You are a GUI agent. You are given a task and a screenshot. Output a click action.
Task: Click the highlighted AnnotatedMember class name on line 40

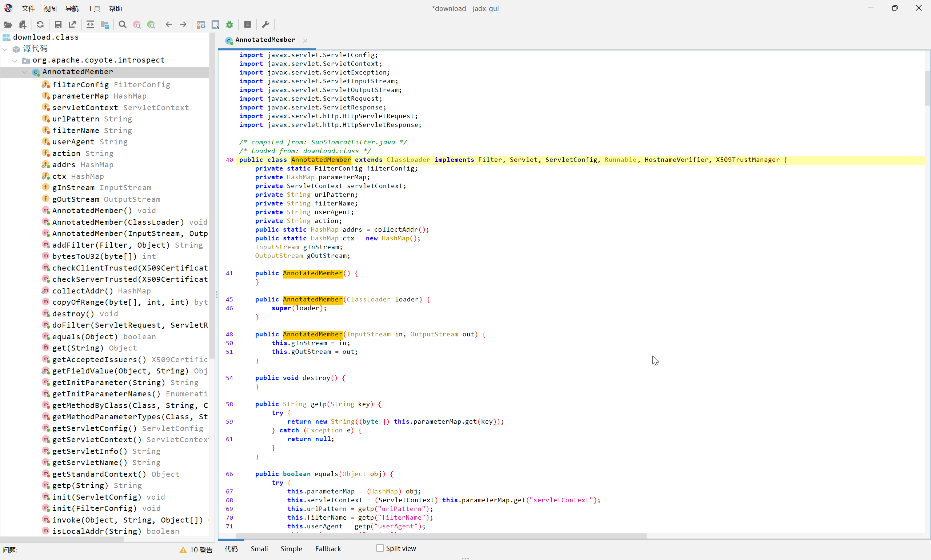point(321,160)
